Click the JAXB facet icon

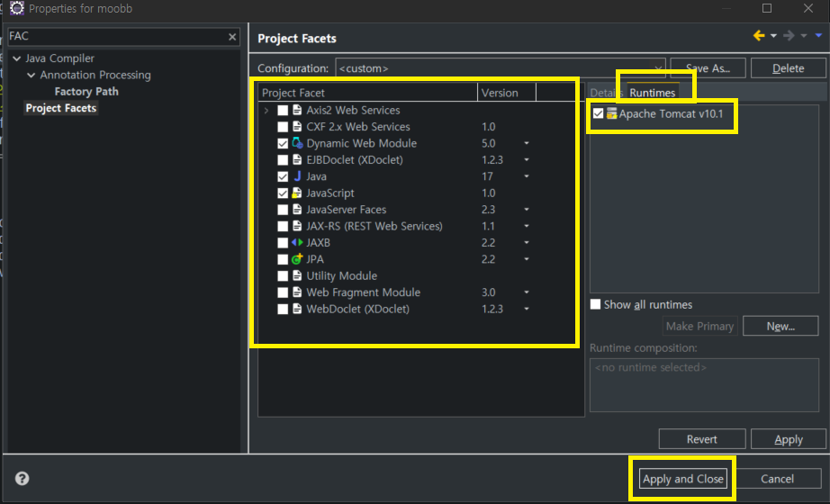[297, 242]
